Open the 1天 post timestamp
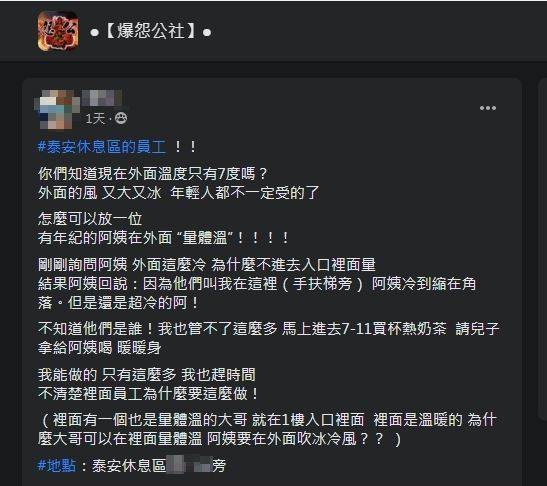The height and width of the screenshot is (486, 547). 95,119
